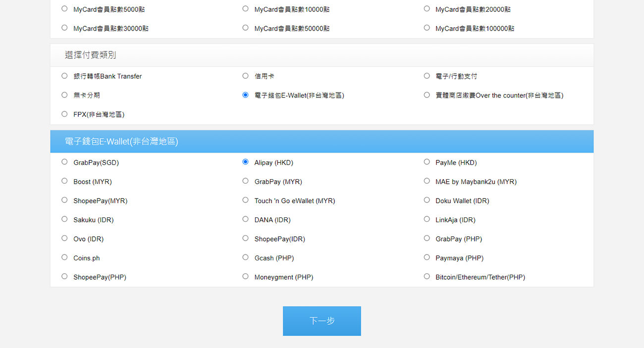
Task: Choose MyCard會員點數30000點 radio button
Action: (64, 28)
